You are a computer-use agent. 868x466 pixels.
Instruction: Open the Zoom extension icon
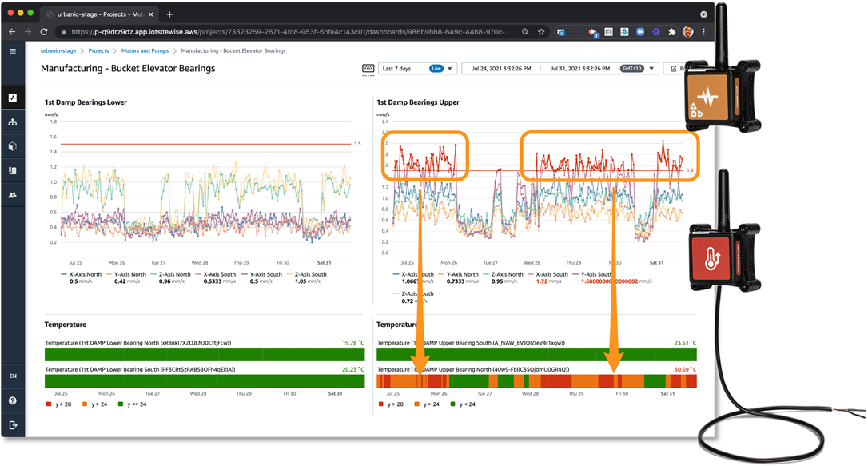click(640, 32)
